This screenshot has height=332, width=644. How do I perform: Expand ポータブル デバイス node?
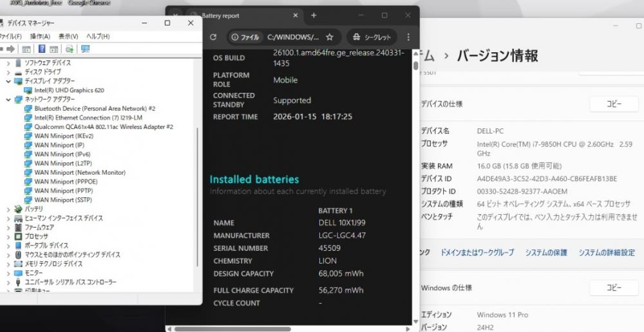point(8,246)
